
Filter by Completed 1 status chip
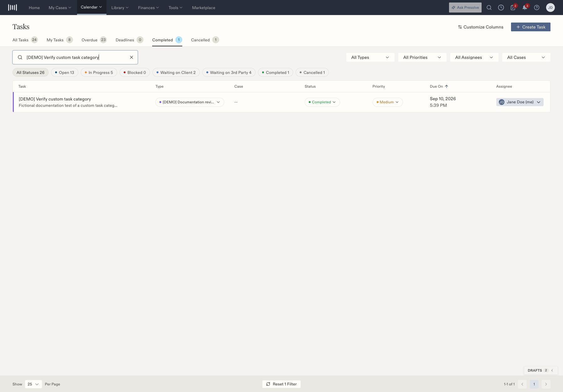276,73
